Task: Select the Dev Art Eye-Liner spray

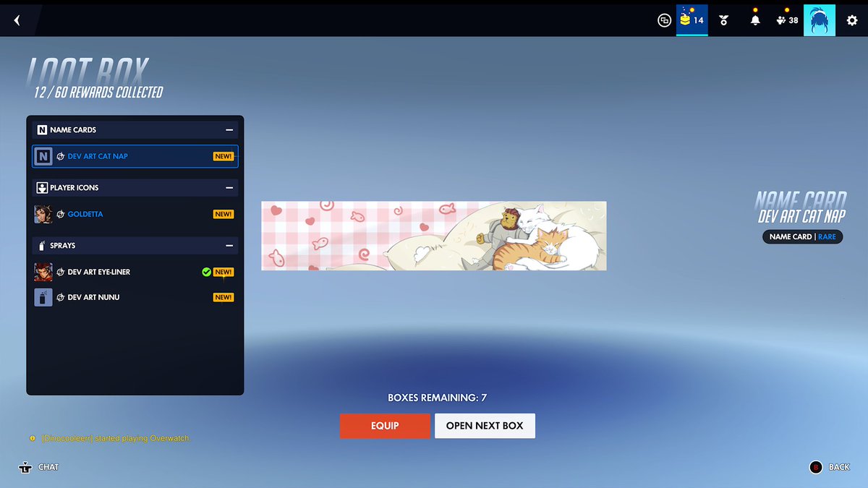Action: point(135,272)
